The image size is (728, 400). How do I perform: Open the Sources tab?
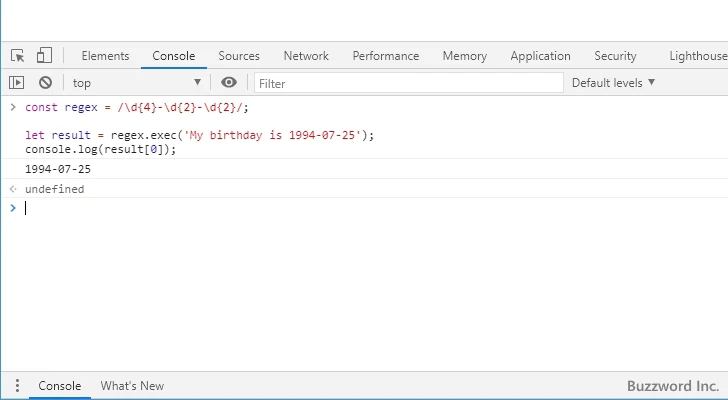tap(239, 56)
